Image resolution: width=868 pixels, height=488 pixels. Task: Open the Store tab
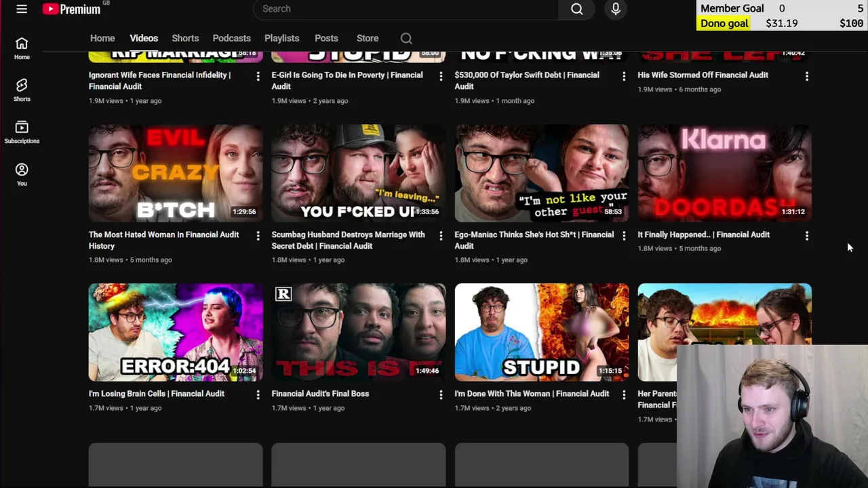[x=368, y=39]
